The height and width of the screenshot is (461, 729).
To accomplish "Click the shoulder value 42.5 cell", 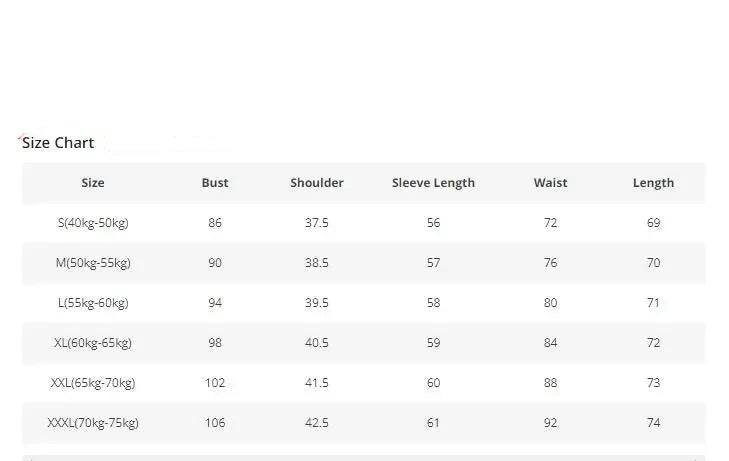I will [x=317, y=423].
